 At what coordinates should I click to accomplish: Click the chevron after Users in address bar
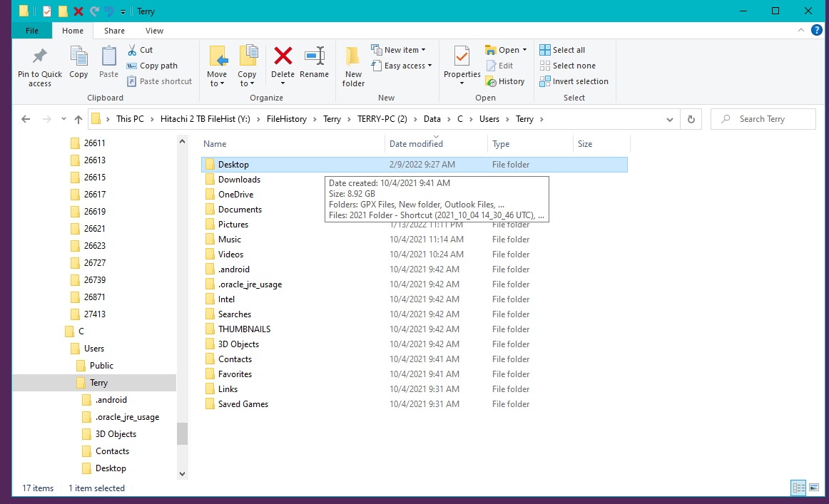pyautogui.click(x=507, y=119)
